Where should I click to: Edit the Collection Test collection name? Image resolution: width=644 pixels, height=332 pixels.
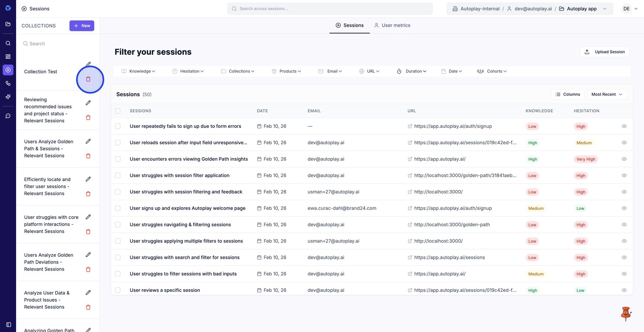88,64
